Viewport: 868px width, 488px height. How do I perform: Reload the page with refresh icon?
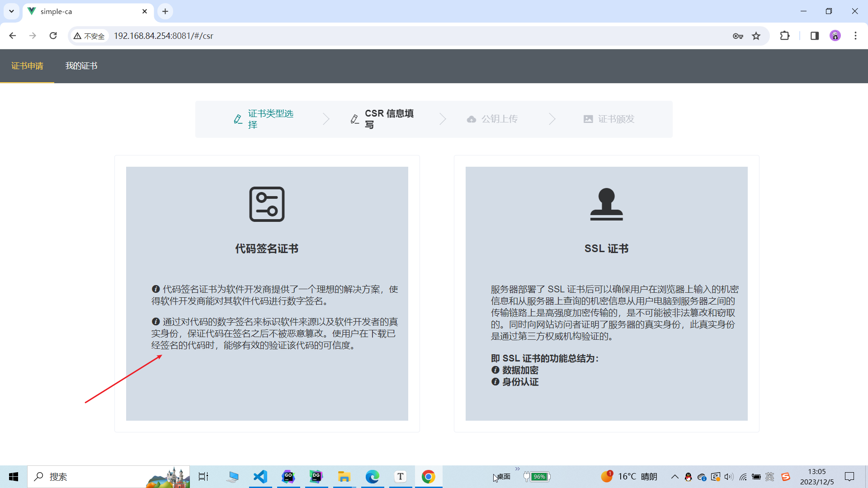[53, 36]
